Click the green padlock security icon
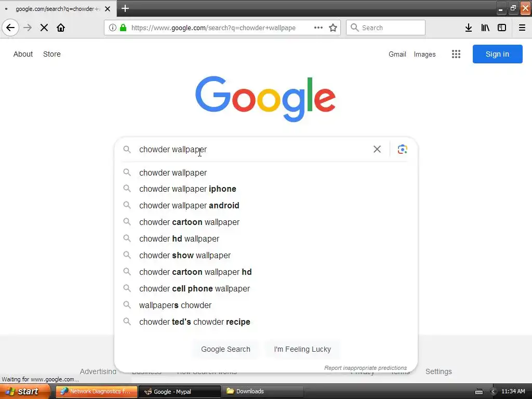Image resolution: width=532 pixels, height=399 pixels. [x=123, y=28]
